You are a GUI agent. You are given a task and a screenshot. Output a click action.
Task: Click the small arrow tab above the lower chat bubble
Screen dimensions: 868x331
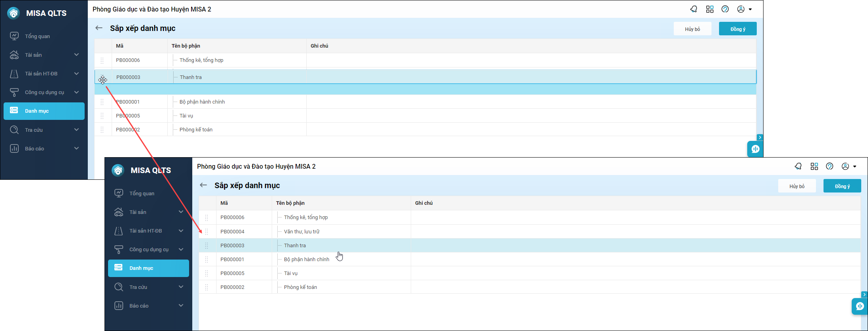pyautogui.click(x=864, y=294)
